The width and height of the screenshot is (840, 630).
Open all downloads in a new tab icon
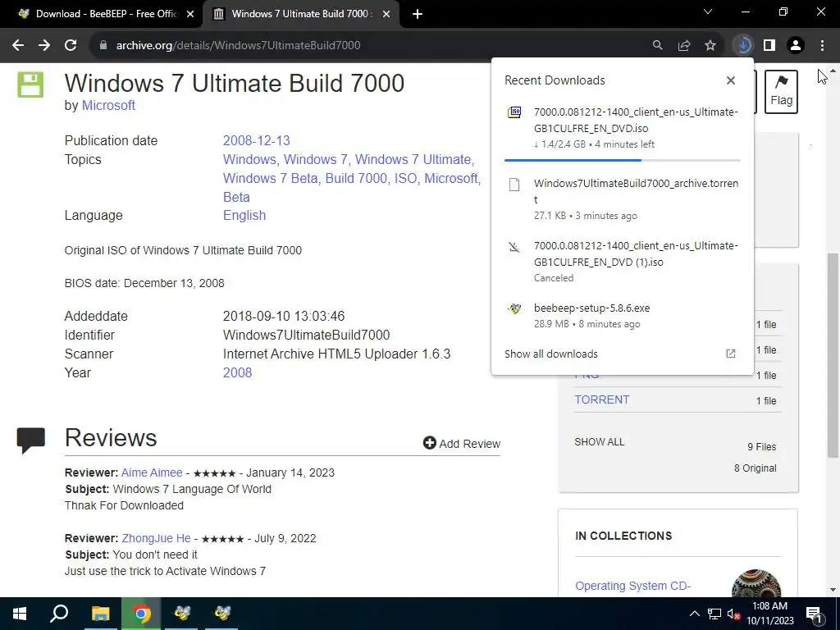pos(731,354)
